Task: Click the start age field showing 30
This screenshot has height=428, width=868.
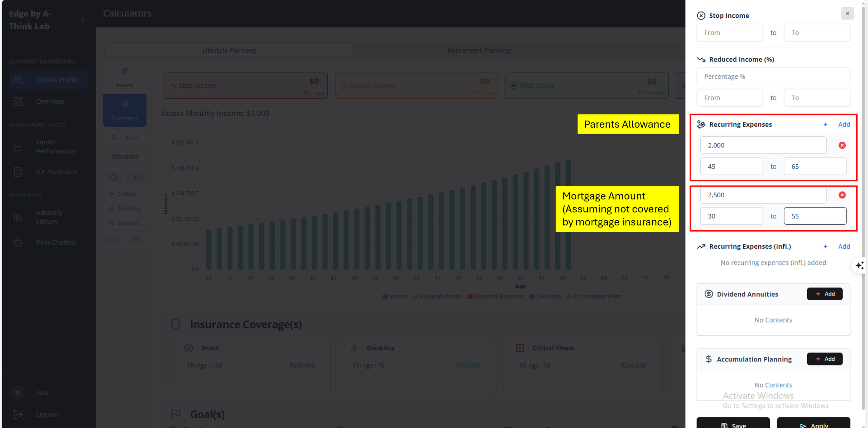Action: [x=731, y=216]
